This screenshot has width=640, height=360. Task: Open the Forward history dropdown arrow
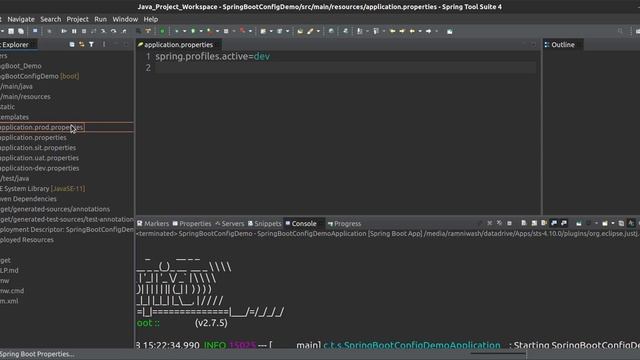tap(437, 31)
